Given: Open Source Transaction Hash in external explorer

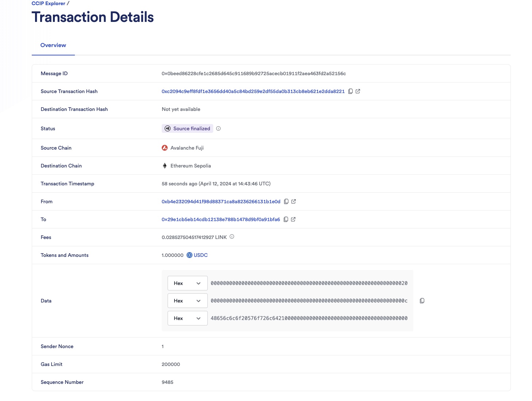Looking at the screenshot, I should (358, 91).
